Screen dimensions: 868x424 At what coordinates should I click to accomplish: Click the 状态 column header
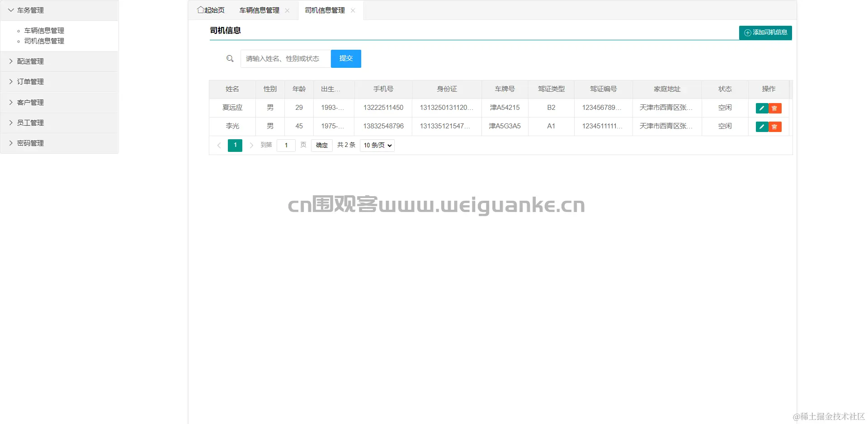(x=725, y=89)
